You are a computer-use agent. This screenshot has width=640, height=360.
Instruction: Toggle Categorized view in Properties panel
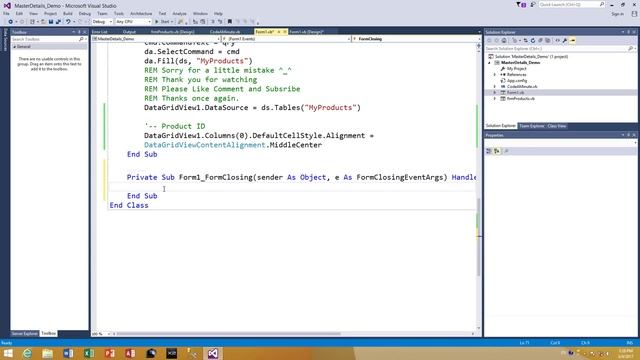tap(489, 151)
